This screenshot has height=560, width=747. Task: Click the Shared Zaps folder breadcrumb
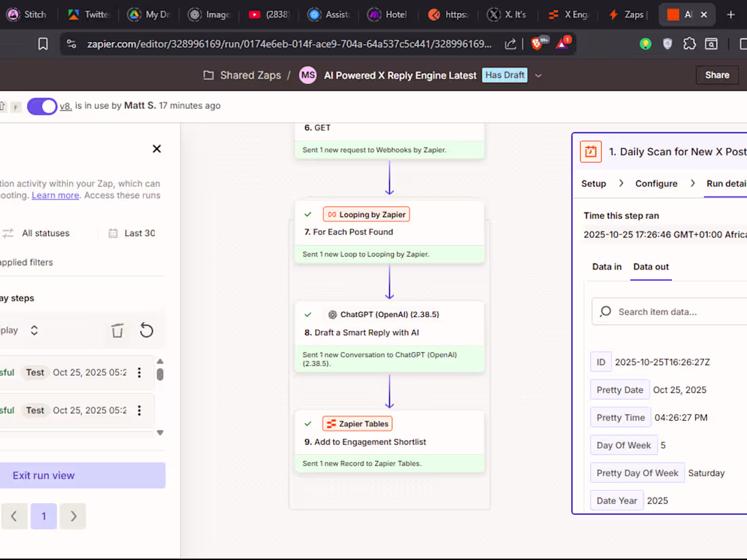pos(242,75)
